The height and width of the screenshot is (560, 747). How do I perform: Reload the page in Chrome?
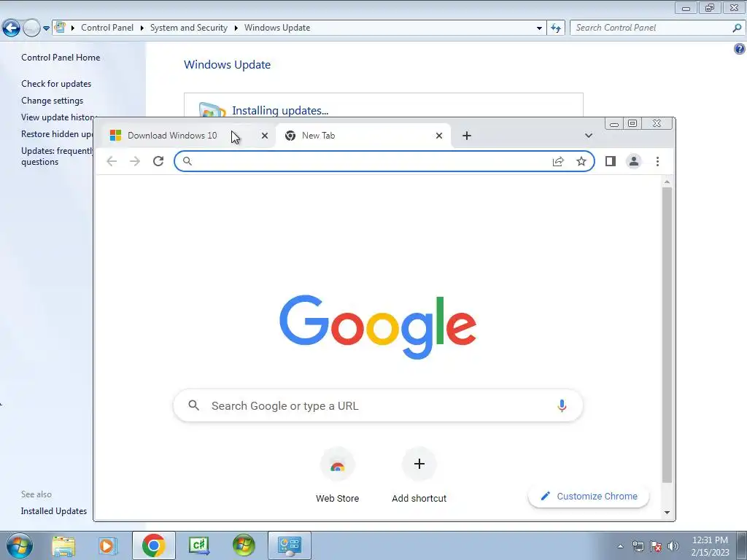(158, 161)
